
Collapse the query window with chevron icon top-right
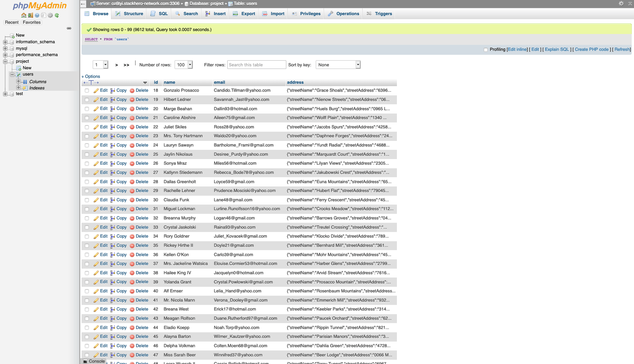[x=629, y=4]
